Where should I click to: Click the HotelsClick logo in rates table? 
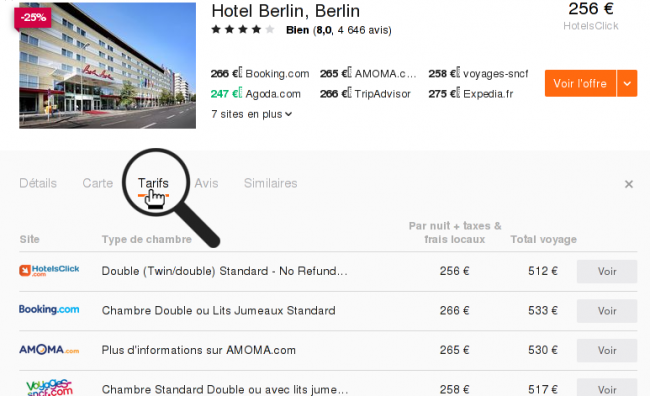pos(49,271)
